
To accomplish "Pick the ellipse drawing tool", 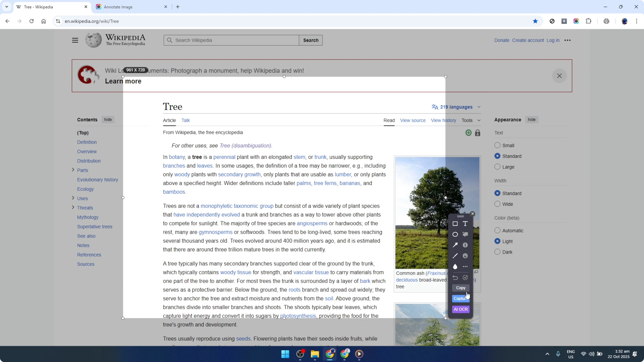I will point(455,234).
